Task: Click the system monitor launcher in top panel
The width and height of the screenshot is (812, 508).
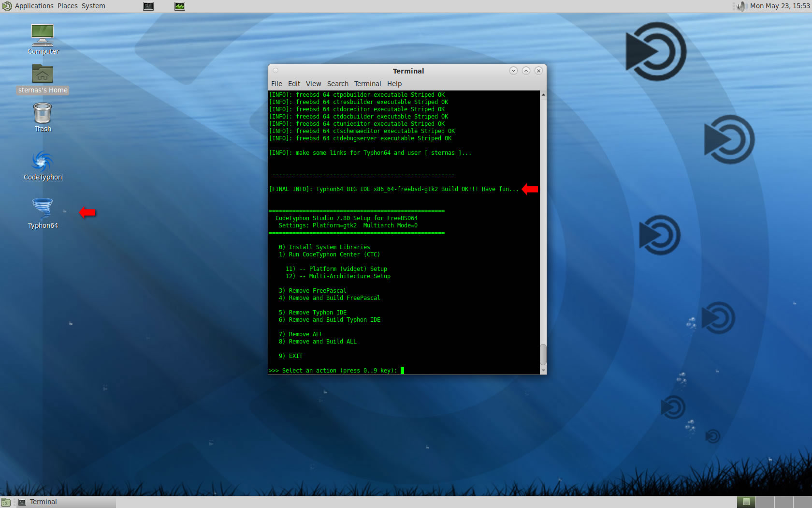Action: 180,6
